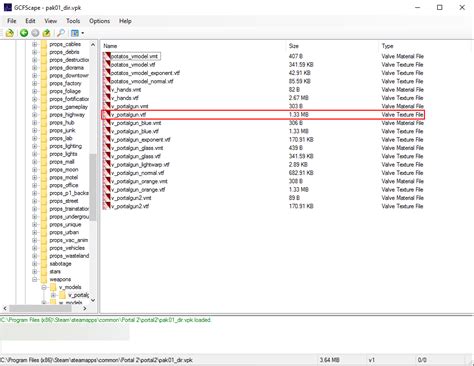Expand the props_factory folder node

pyautogui.click(x=35, y=83)
